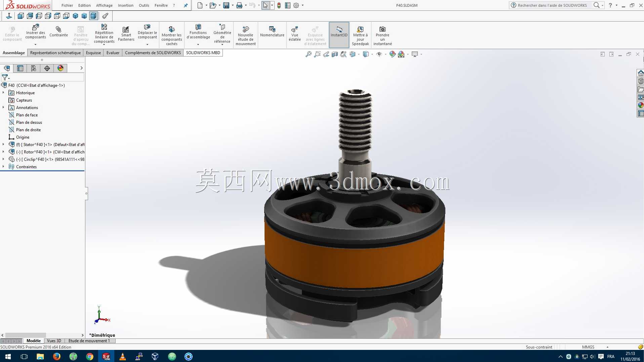Open the ConfigurationManager tab
The width and height of the screenshot is (644, 362).
[x=34, y=68]
